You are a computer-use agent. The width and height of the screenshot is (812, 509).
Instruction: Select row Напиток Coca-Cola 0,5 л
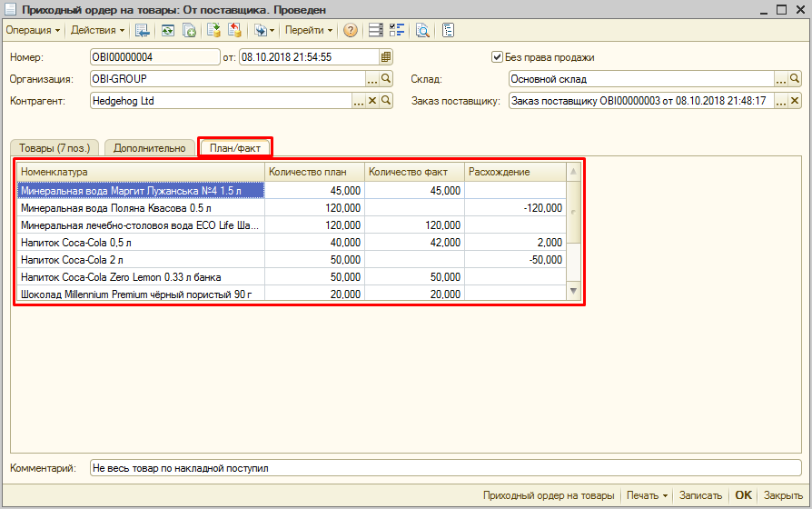tap(292, 243)
